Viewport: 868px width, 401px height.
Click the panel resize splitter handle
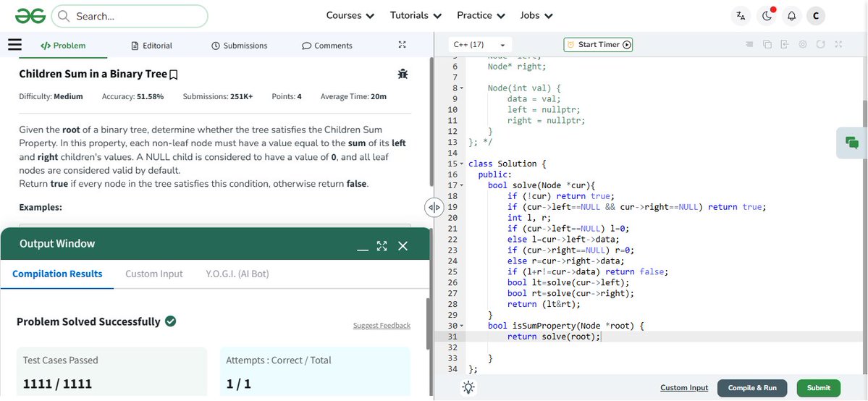434,207
